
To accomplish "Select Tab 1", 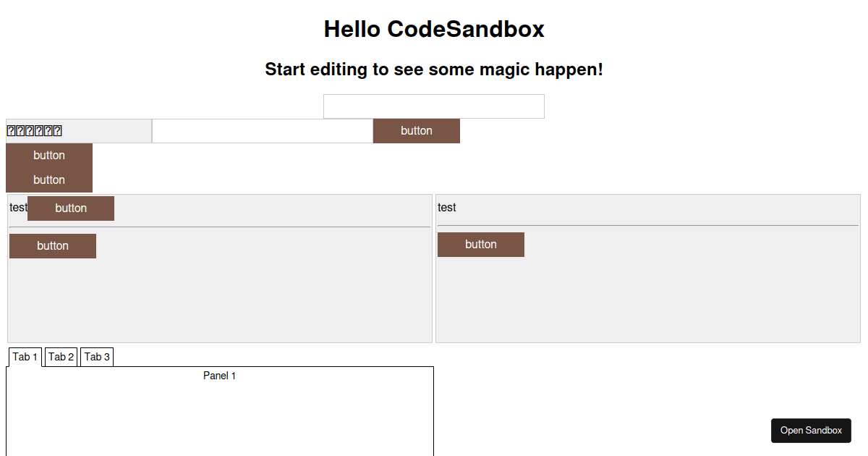I will (25, 356).
